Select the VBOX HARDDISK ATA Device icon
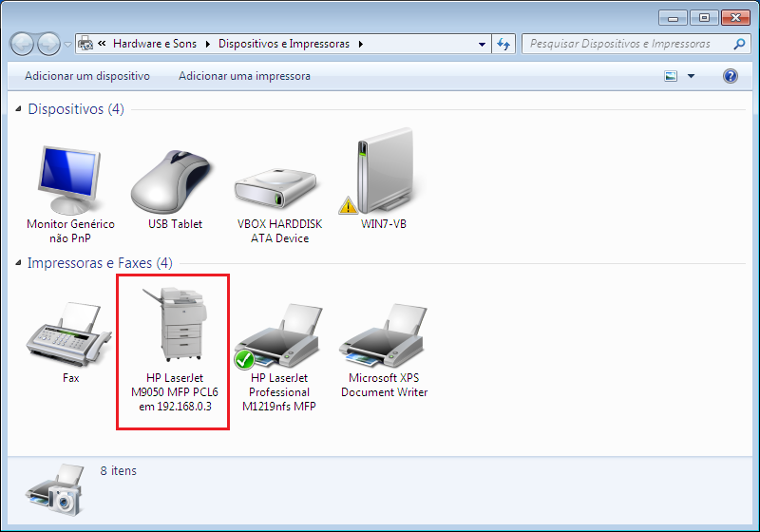The height and width of the screenshot is (532, 760). 275,188
